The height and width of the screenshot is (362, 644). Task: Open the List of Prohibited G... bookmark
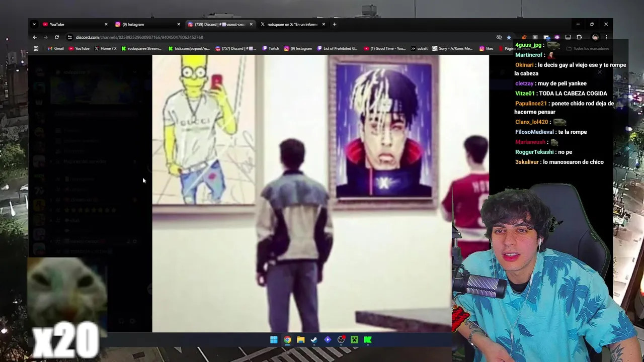coord(338,49)
